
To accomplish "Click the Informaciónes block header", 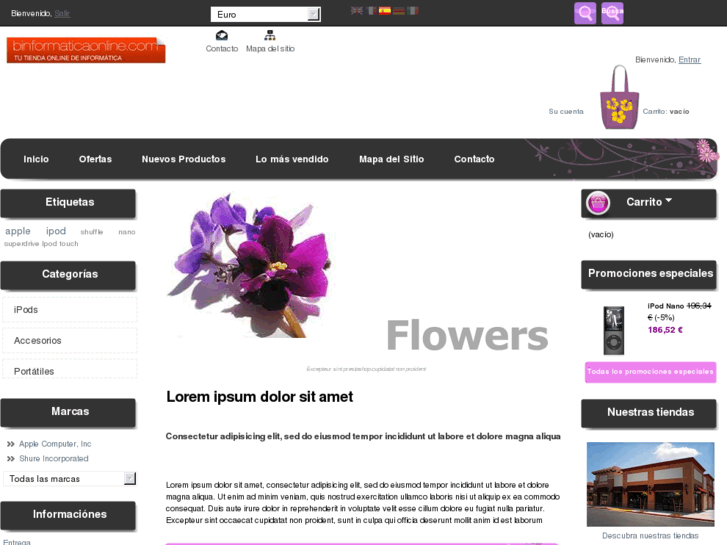I will pyautogui.click(x=68, y=515).
